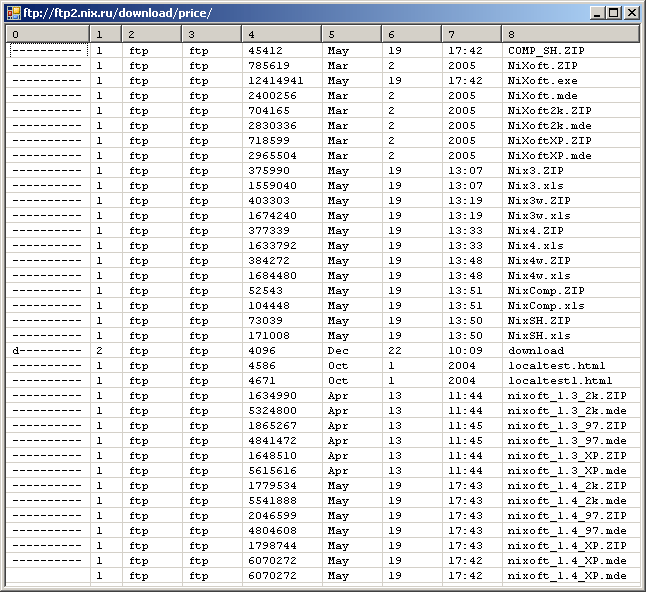Viewport: 646px width, 592px height.
Task: Click file name nixoft_1.4_2k.mde
Action: click(567, 501)
